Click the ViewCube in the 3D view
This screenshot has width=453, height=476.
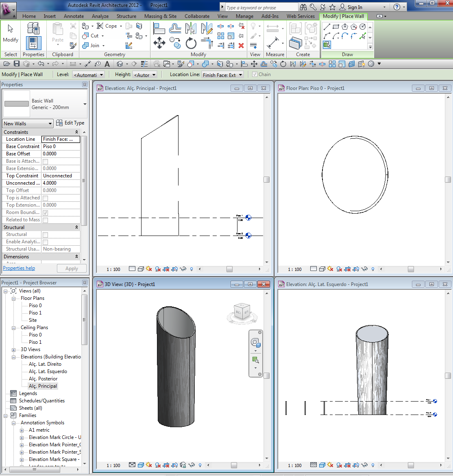pos(242,312)
